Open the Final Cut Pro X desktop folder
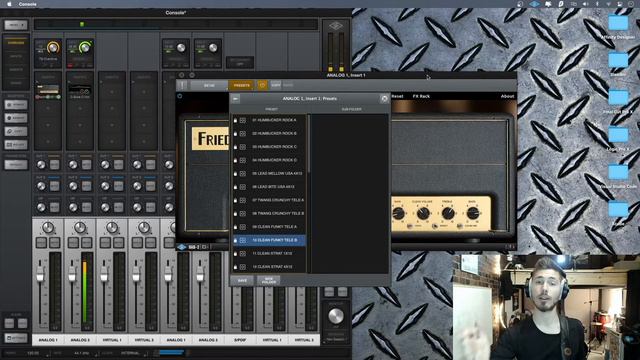Screen dimensions: 640x360 pyautogui.click(x=618, y=98)
